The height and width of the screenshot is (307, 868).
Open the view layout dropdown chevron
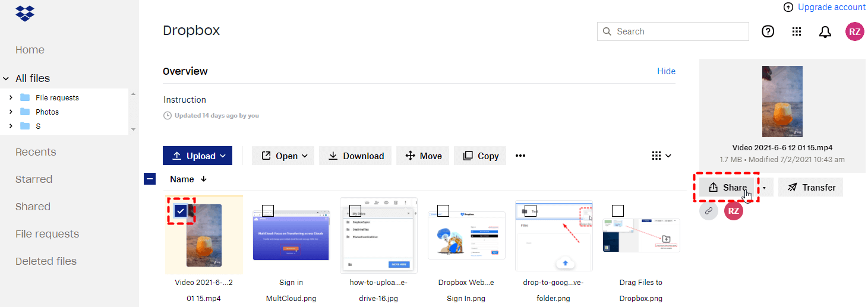[668, 156]
